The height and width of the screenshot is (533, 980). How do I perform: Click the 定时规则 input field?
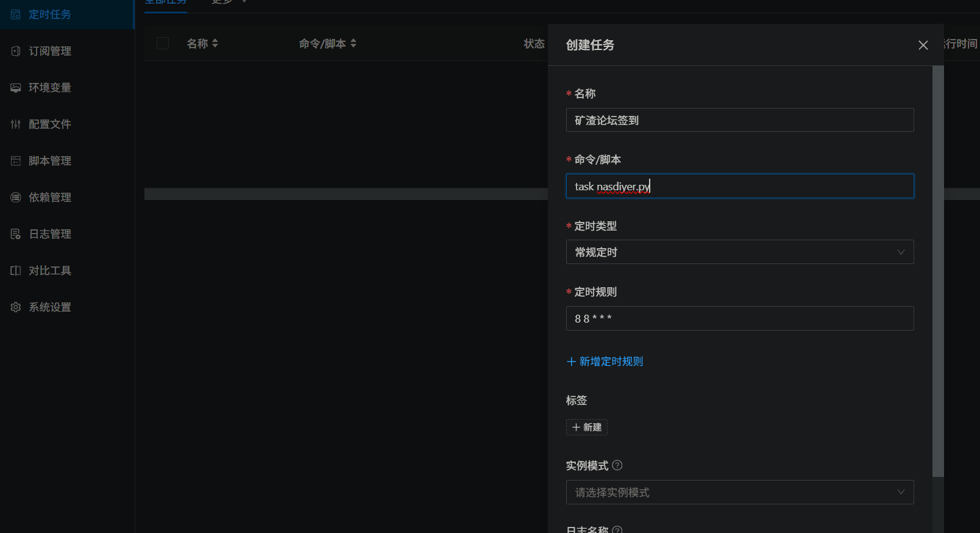[739, 318]
